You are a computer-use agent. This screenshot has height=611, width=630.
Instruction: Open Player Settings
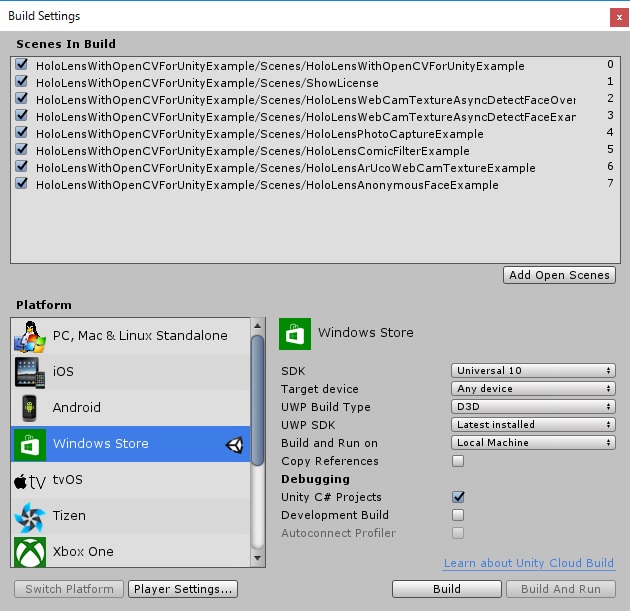pyautogui.click(x=183, y=589)
